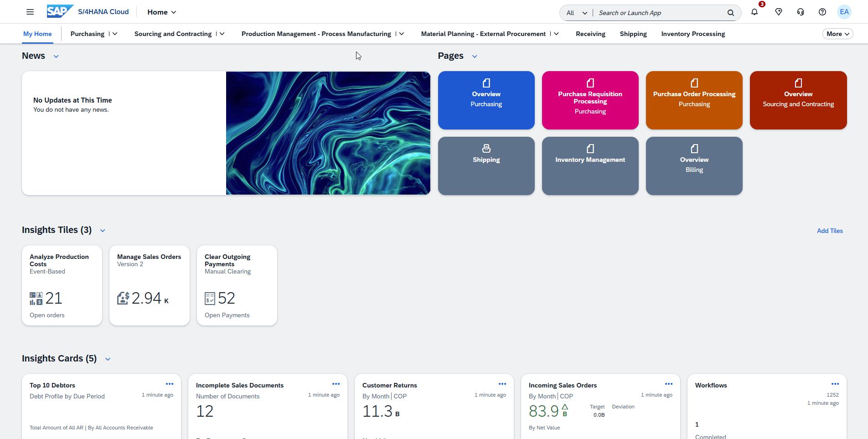Click the search magnifier icon
Image resolution: width=868 pixels, height=439 pixels.
click(x=730, y=12)
